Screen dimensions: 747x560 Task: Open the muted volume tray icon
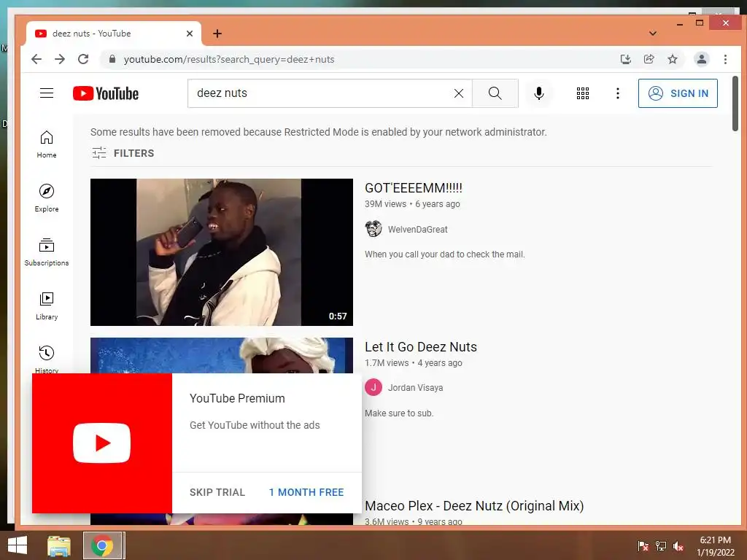coord(678,546)
